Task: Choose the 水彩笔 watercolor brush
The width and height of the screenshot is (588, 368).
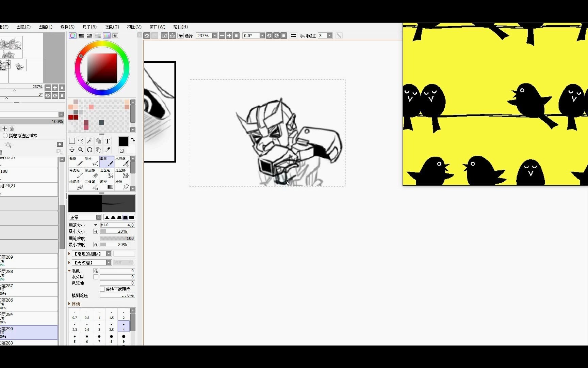Action: coord(122,162)
